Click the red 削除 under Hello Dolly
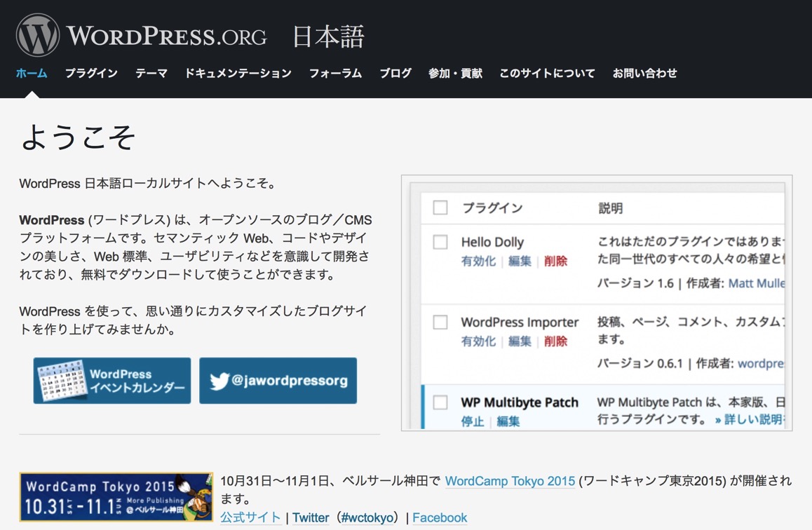Viewport: 812px width, 530px height. pyautogui.click(x=555, y=261)
